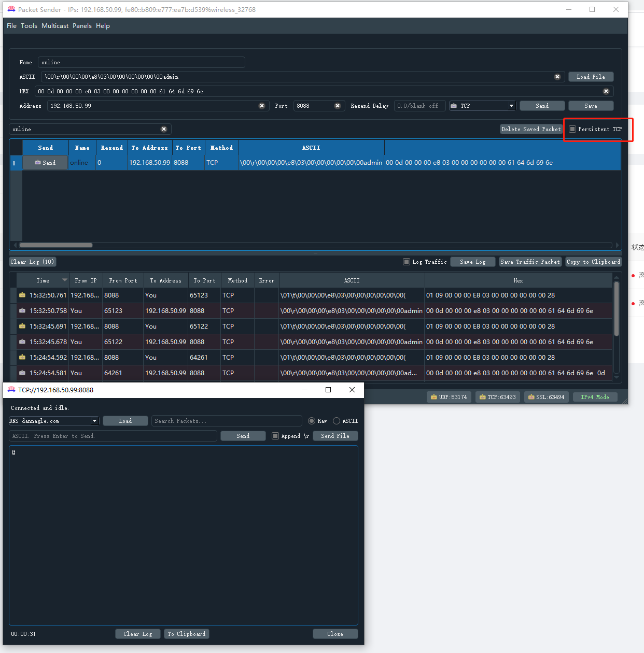
Task: Clear the HEX field with its X icon
Action: pyautogui.click(x=606, y=91)
